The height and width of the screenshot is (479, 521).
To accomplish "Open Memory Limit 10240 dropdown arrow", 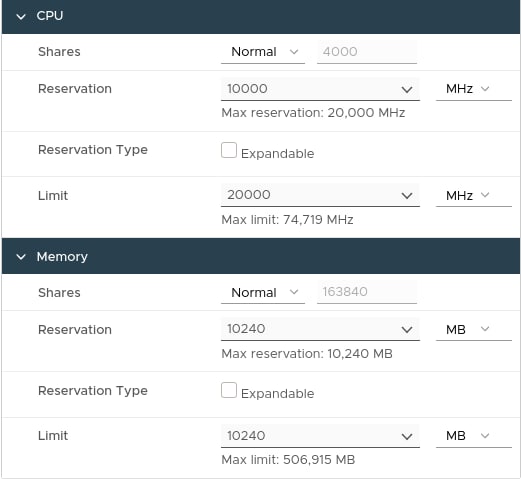I will click(407, 436).
